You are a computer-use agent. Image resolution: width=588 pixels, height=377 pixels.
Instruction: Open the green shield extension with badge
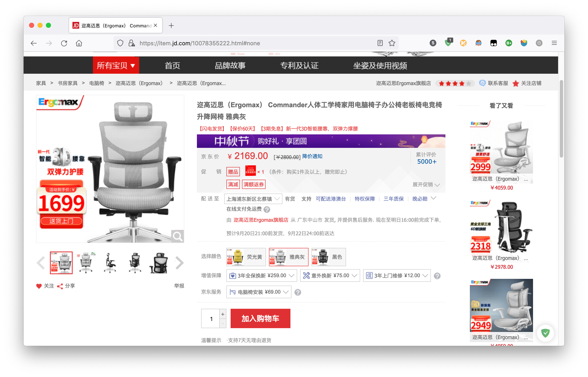point(448,43)
